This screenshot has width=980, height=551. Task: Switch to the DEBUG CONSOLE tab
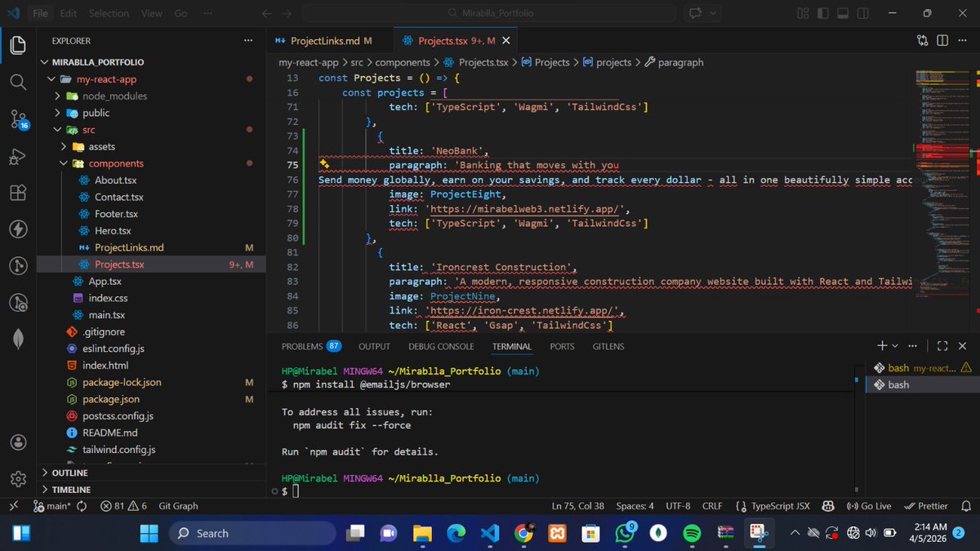tap(441, 346)
